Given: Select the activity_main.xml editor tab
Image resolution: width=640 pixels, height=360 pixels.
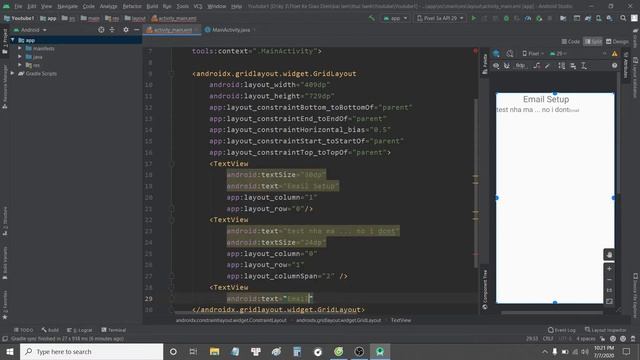Looking at the screenshot, I should click(x=173, y=30).
